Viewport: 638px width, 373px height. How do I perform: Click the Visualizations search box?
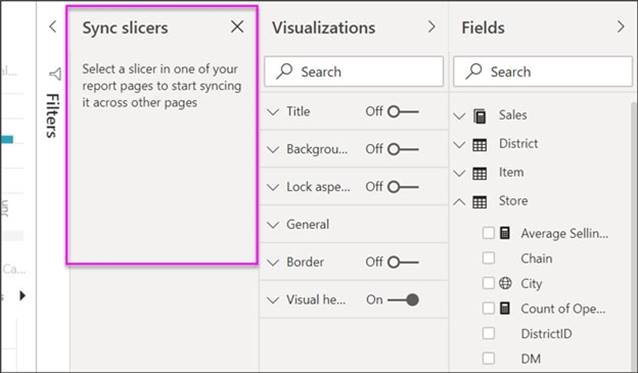354,72
